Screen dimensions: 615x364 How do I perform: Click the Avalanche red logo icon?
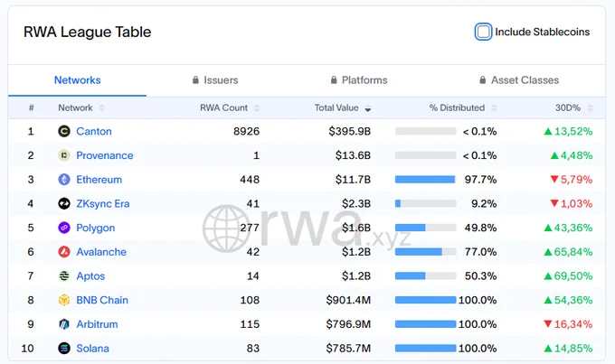point(64,252)
